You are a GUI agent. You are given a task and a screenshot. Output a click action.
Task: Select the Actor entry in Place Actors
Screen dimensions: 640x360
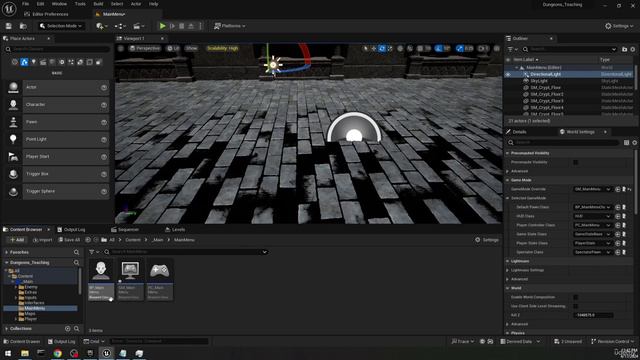[58, 87]
